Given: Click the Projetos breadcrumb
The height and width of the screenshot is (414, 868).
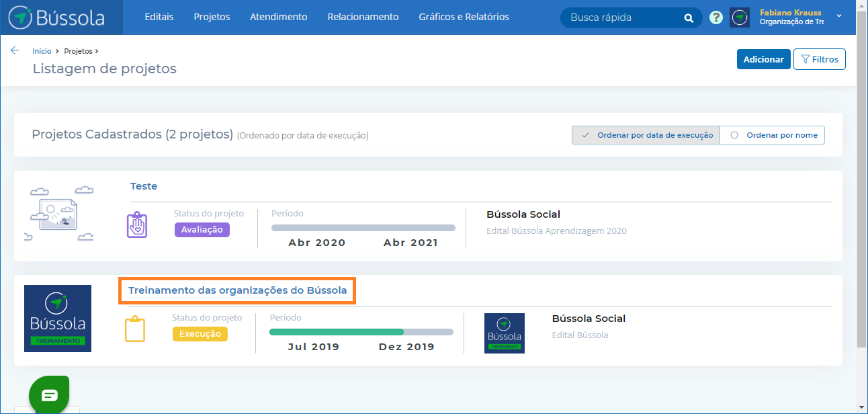Looking at the screenshot, I should click(78, 51).
